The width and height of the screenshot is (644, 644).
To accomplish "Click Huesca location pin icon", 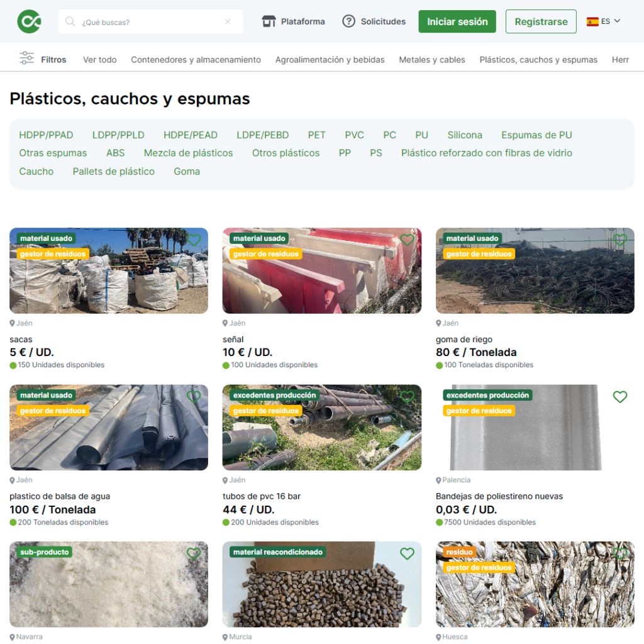I will click(438, 638).
